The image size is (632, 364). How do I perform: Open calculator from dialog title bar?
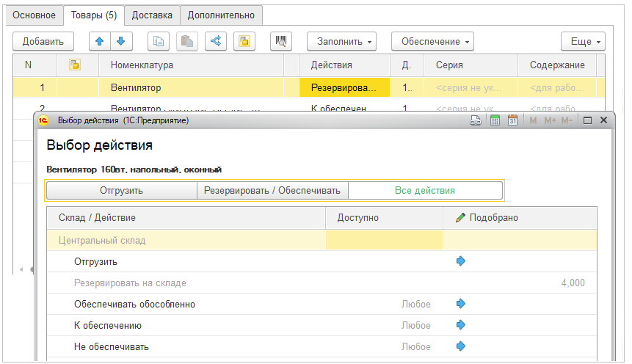click(x=495, y=120)
